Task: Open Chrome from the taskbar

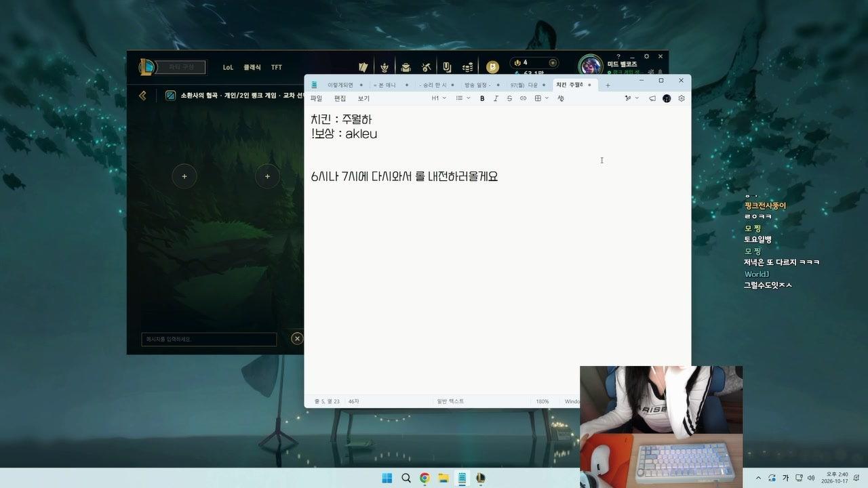Action: 425,478
